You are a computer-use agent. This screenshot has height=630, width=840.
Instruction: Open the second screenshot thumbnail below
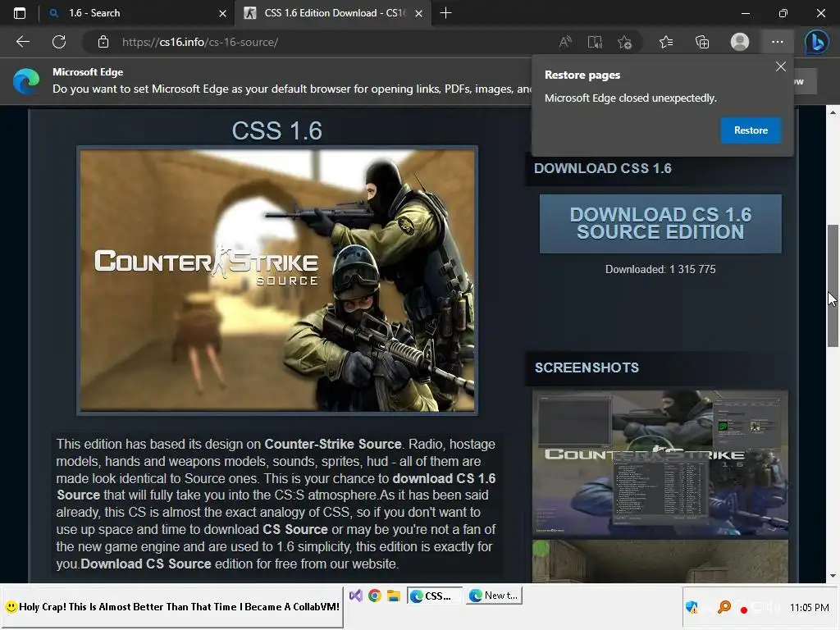(x=660, y=561)
